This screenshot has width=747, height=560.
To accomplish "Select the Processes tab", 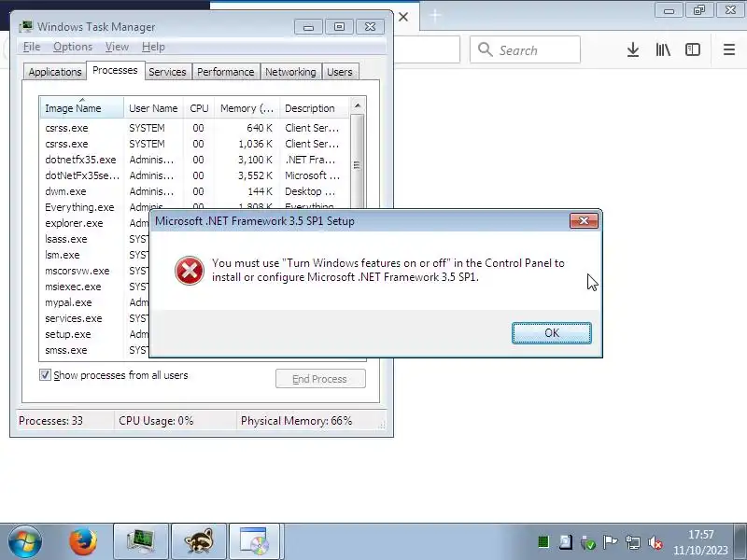I will point(115,71).
